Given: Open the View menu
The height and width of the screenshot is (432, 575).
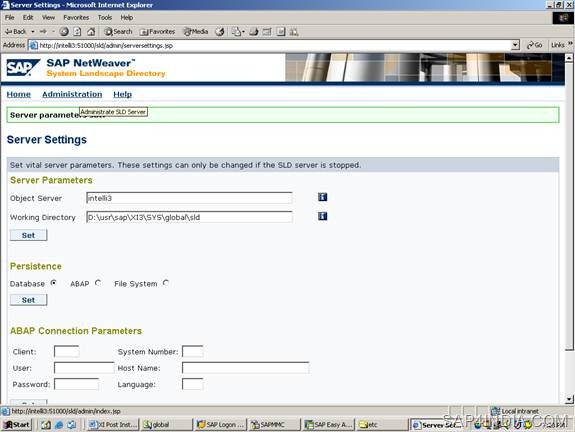Looking at the screenshot, I should [x=48, y=18].
